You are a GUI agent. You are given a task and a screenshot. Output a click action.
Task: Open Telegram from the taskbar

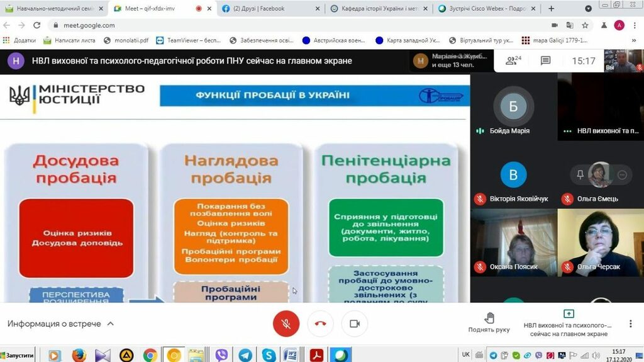(x=246, y=355)
